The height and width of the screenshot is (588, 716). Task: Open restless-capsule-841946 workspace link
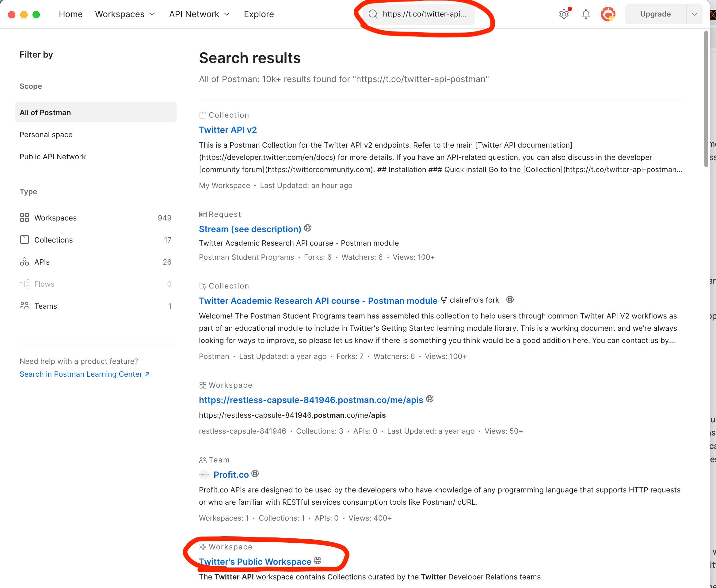point(311,400)
